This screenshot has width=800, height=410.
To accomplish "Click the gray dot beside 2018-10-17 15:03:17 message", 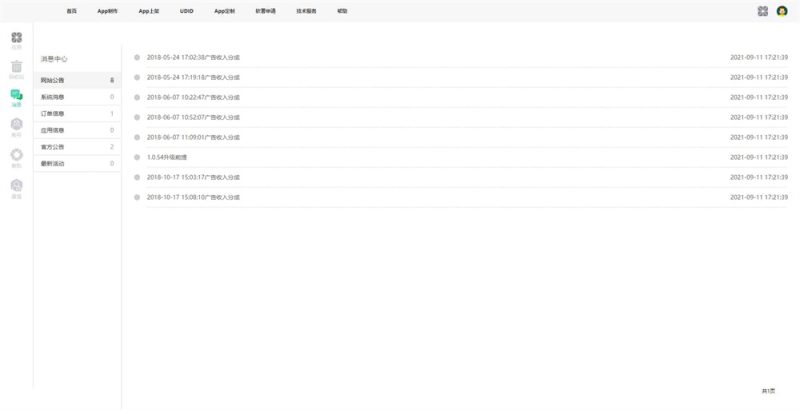I will [137, 177].
